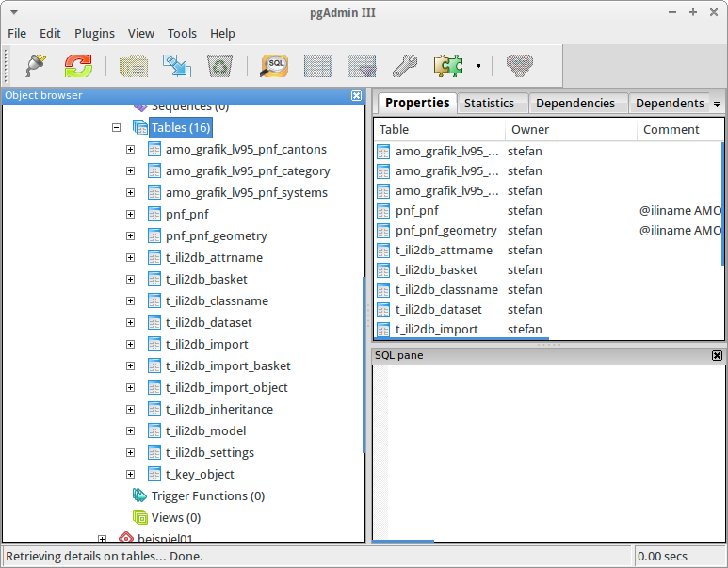
Task: Click the Trigger Functions icon
Action: point(139,495)
